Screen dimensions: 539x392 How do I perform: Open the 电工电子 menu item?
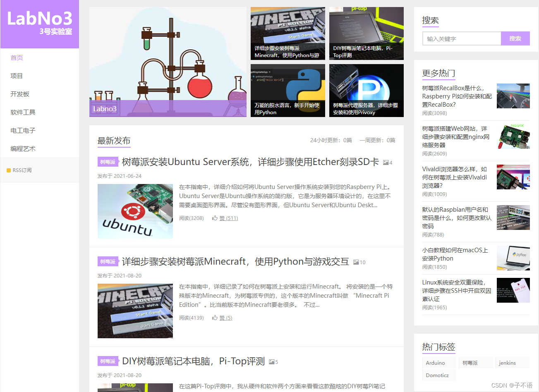(x=23, y=130)
